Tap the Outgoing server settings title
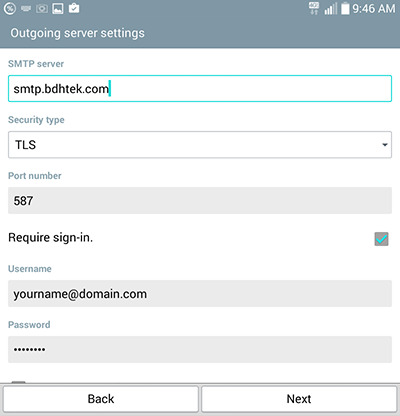Image resolution: width=400 pixels, height=416 pixels. [x=77, y=33]
